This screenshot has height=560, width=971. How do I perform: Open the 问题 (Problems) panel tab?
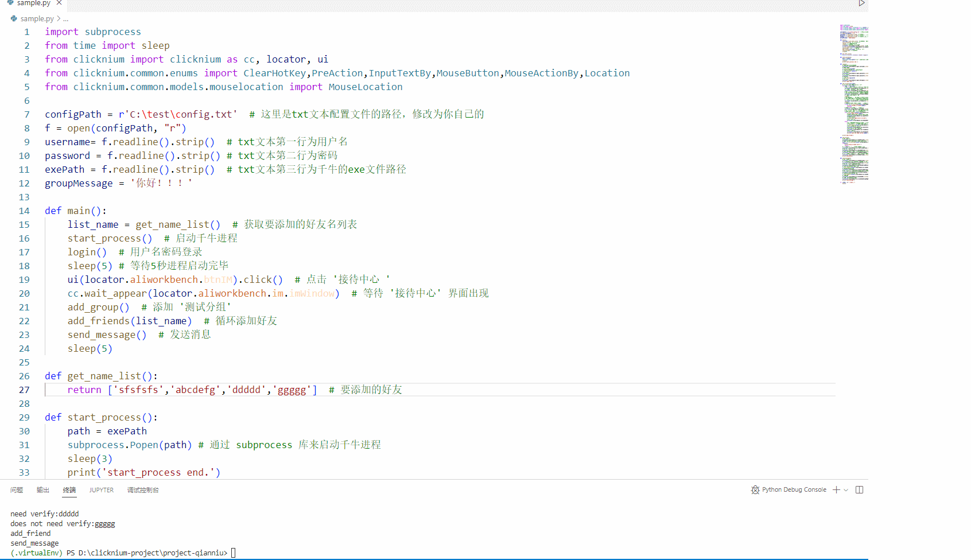click(17, 490)
